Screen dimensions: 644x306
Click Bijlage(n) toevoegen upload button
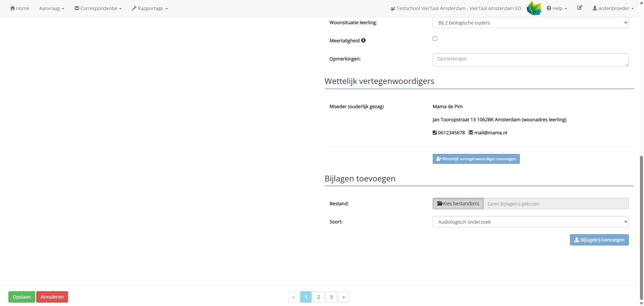[599, 240]
